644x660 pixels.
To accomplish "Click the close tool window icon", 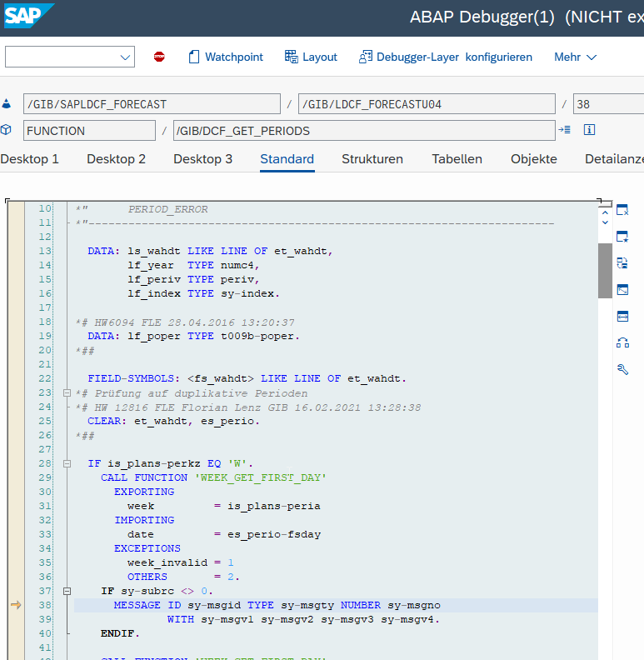I will (622, 210).
